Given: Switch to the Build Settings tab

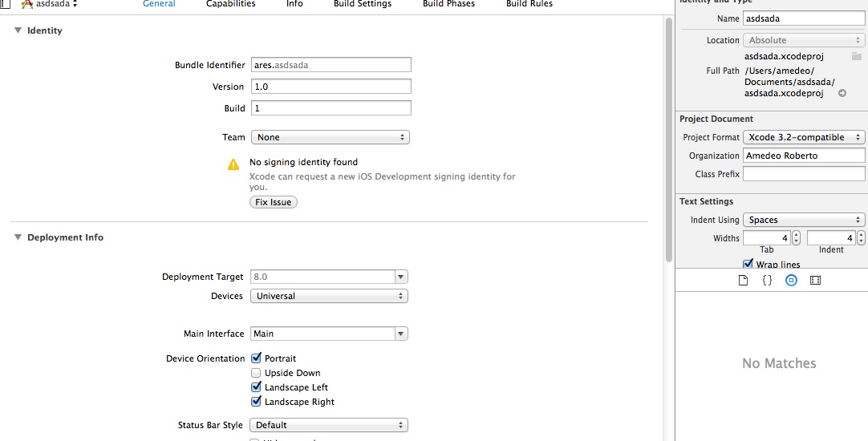Looking at the screenshot, I should (x=363, y=4).
